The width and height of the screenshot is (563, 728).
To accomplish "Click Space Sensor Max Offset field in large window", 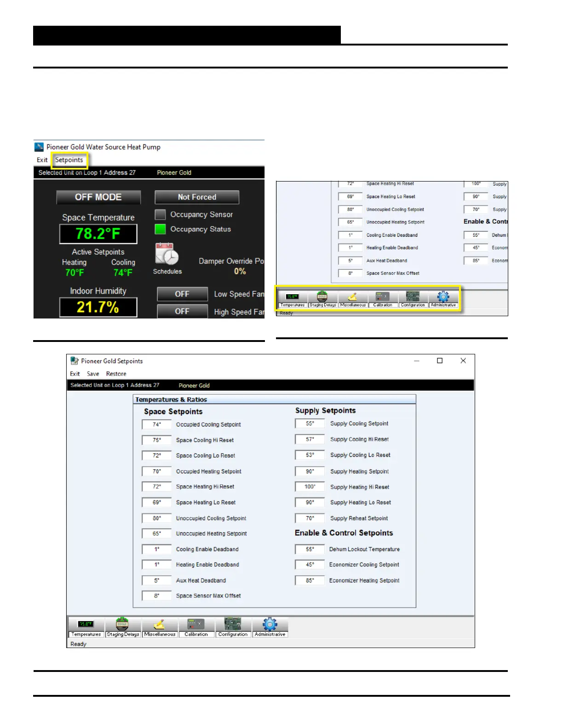I will click(156, 596).
